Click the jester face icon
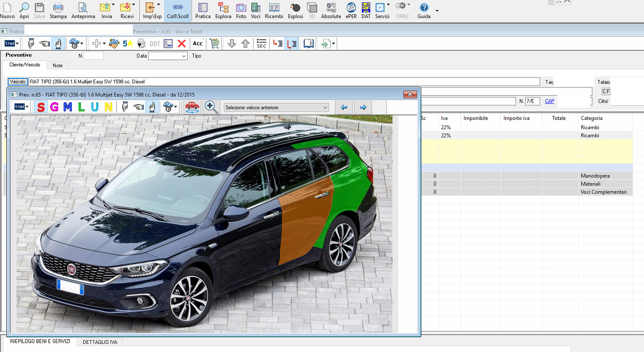 [114, 43]
